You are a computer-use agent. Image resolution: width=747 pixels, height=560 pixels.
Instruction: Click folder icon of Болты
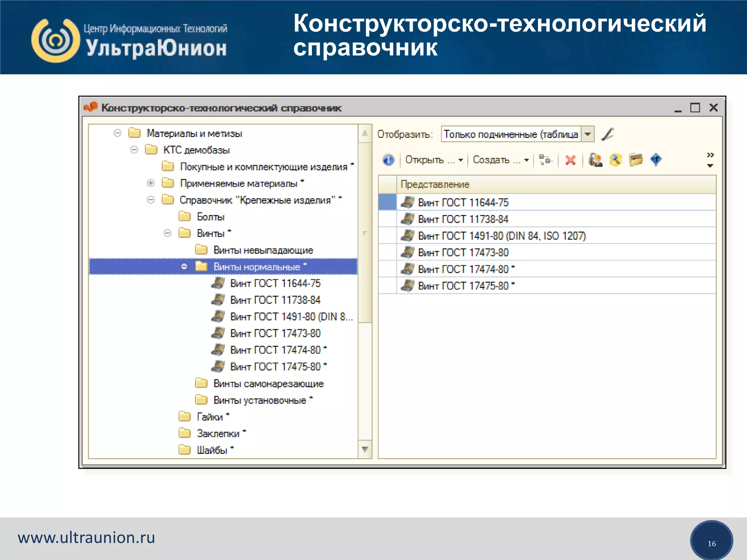point(185,216)
